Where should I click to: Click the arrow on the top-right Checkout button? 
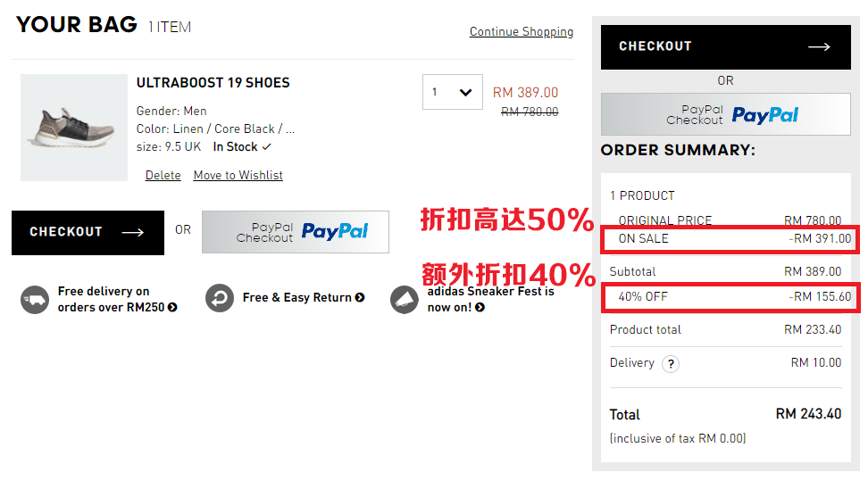coord(819,46)
